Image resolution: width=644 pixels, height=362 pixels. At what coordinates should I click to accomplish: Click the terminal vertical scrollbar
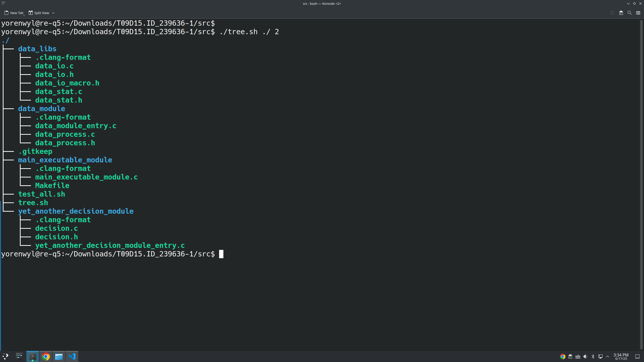tap(641, 176)
